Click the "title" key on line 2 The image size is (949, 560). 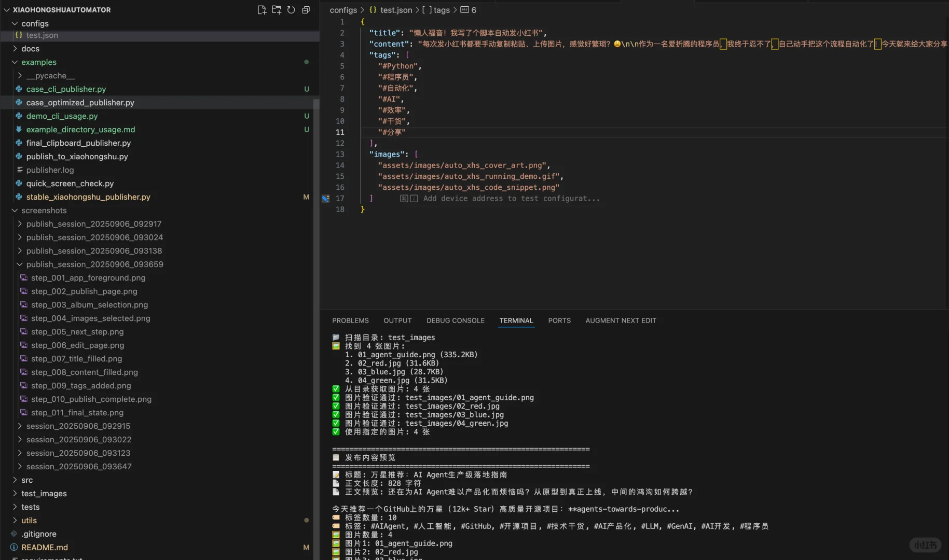point(383,33)
